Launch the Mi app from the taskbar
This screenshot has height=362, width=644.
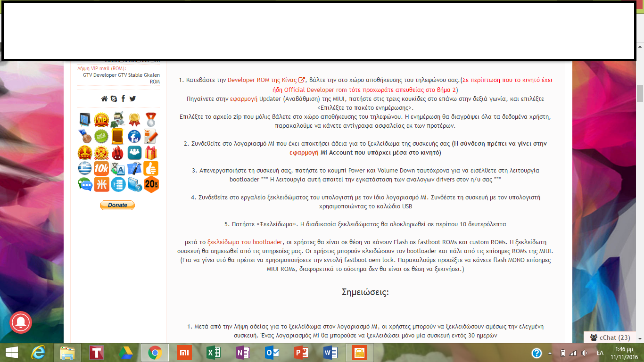pos(184,353)
